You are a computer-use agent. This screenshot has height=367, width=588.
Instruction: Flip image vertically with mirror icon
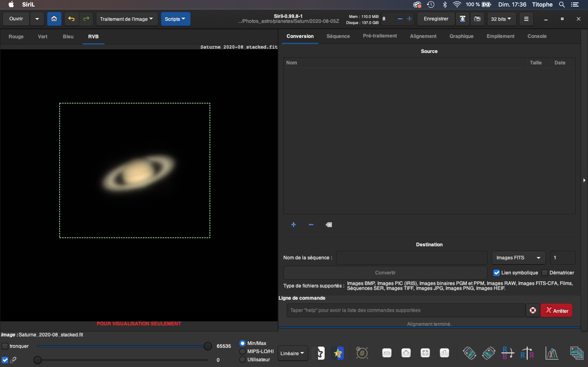coord(508,353)
